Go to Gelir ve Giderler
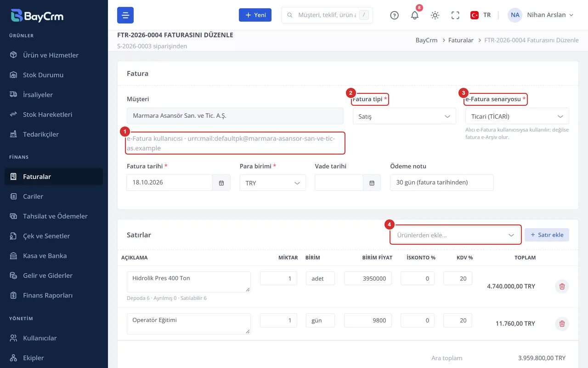 [x=54, y=276]
